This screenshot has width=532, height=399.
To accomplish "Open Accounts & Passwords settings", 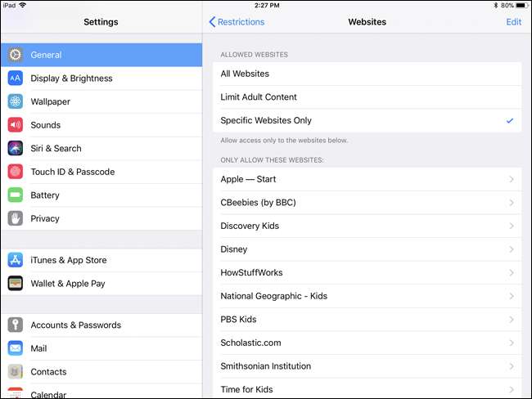I will click(101, 325).
